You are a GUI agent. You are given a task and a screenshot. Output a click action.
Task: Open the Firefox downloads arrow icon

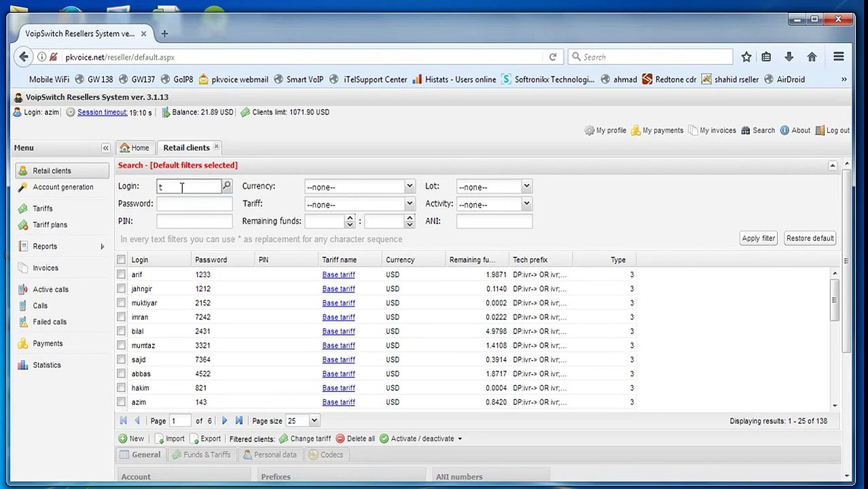pos(789,57)
